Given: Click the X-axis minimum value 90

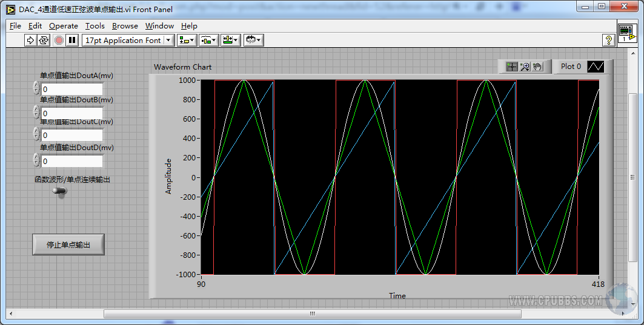Looking at the screenshot, I should tap(201, 284).
